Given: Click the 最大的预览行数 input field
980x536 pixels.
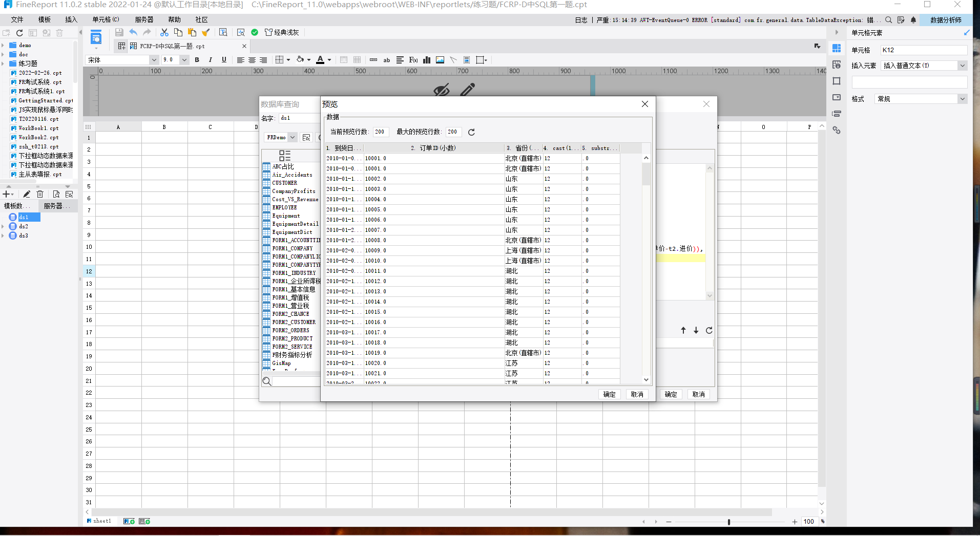Looking at the screenshot, I should [453, 132].
